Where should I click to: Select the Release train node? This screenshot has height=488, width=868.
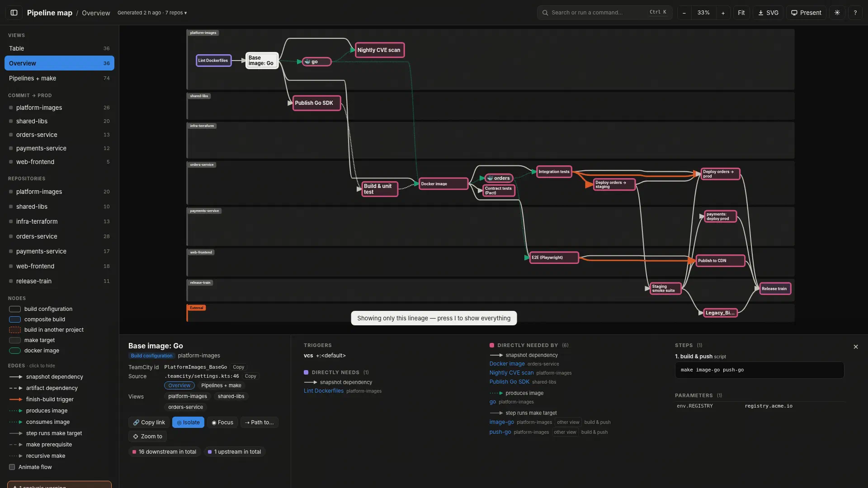(x=775, y=288)
